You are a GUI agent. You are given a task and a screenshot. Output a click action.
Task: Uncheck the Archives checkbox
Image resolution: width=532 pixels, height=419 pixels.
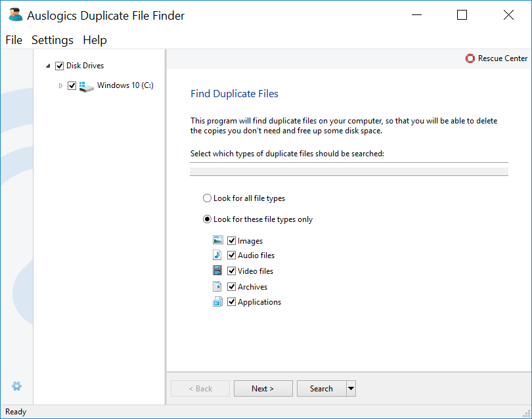click(231, 287)
